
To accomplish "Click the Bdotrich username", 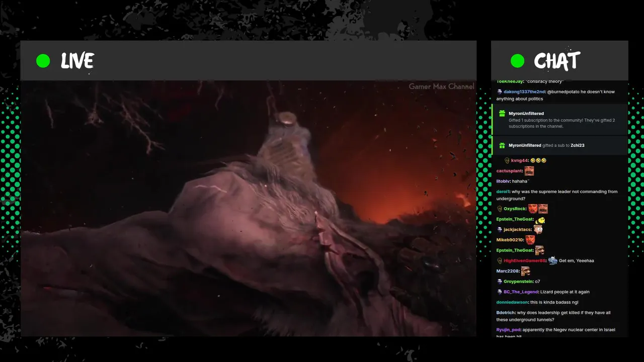I will [505, 313].
